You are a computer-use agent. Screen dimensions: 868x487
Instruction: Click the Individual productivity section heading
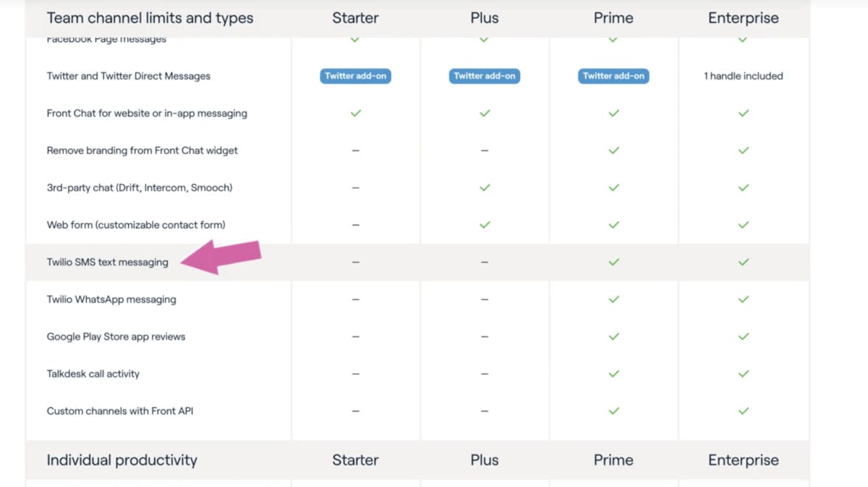[x=122, y=460]
